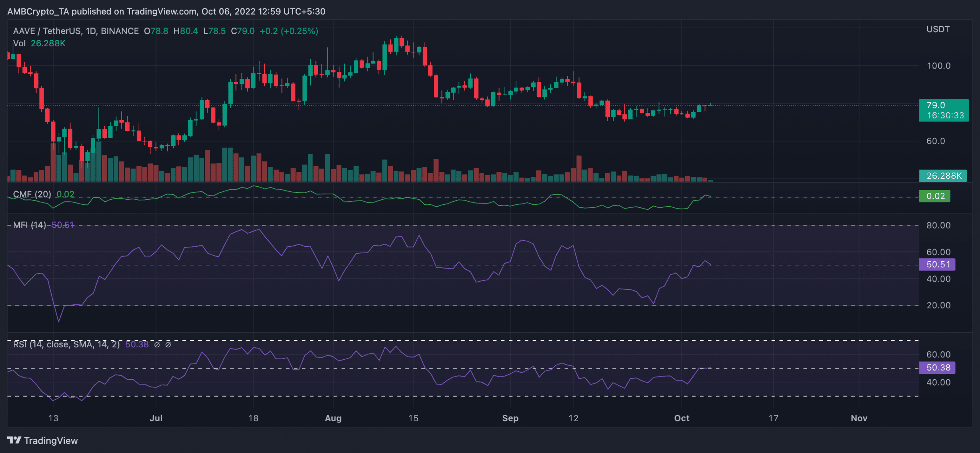Screen dimensions: 980x453
Task: Click the Oct label on the time axis
Action: pos(682,418)
